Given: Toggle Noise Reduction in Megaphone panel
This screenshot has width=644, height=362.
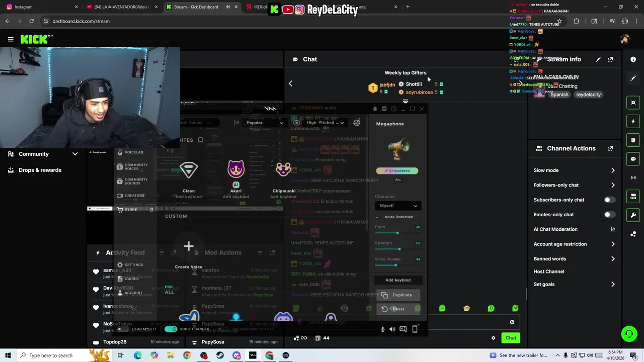Looking at the screenshot, I should [377, 217].
